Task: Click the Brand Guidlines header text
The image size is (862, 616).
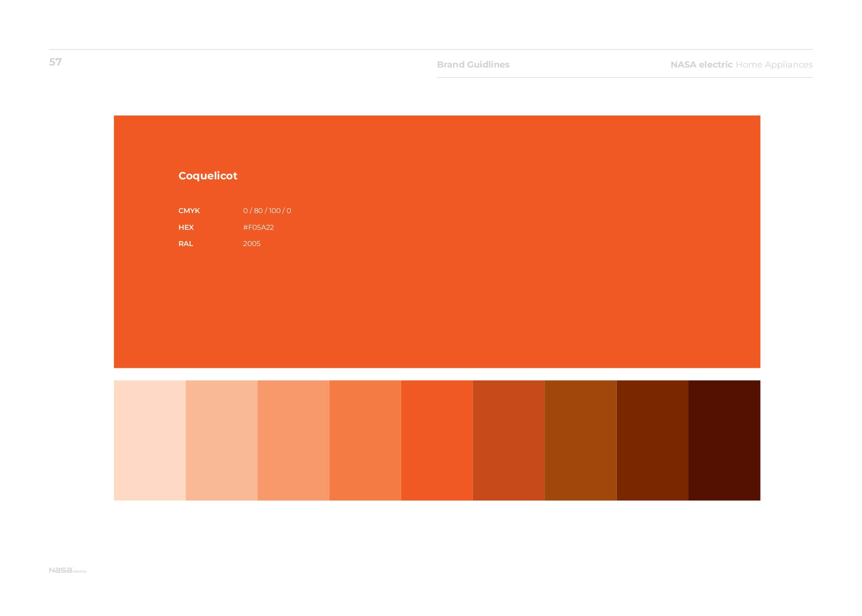Action: (x=473, y=65)
